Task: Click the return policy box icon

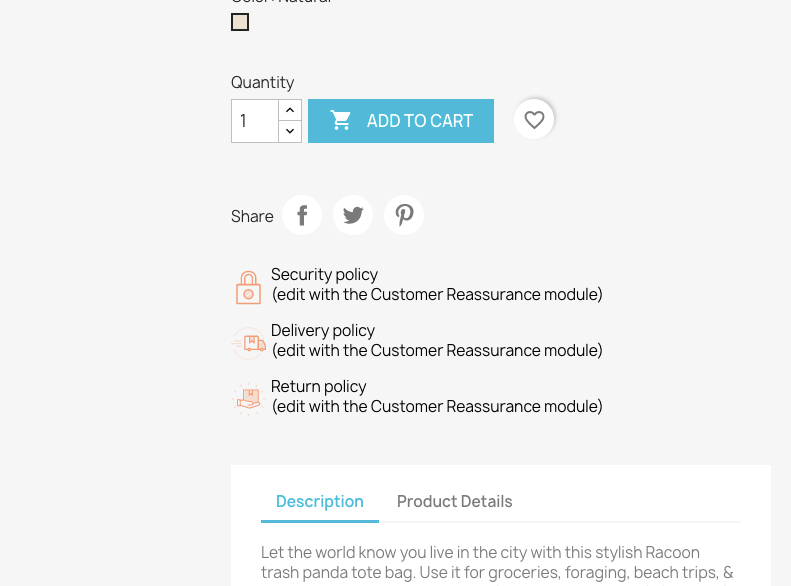Action: click(x=248, y=399)
